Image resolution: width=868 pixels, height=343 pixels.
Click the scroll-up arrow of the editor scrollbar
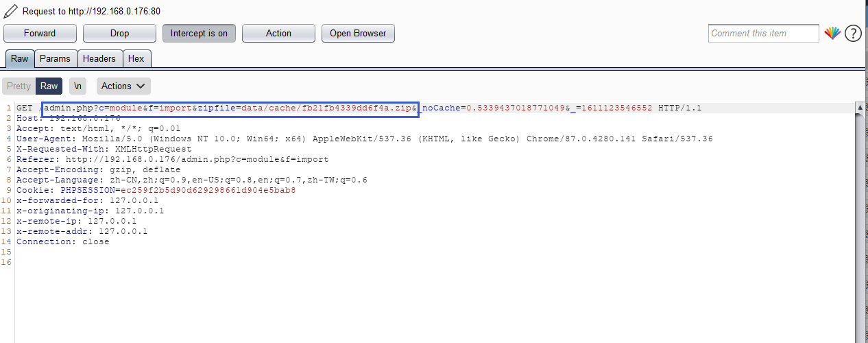[860, 108]
